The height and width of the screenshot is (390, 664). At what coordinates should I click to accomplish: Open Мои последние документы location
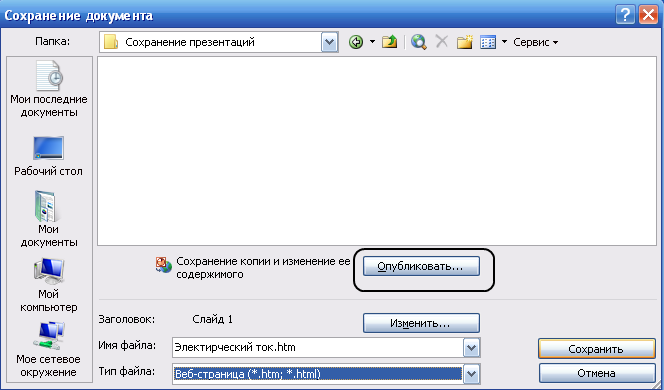pyautogui.click(x=49, y=89)
